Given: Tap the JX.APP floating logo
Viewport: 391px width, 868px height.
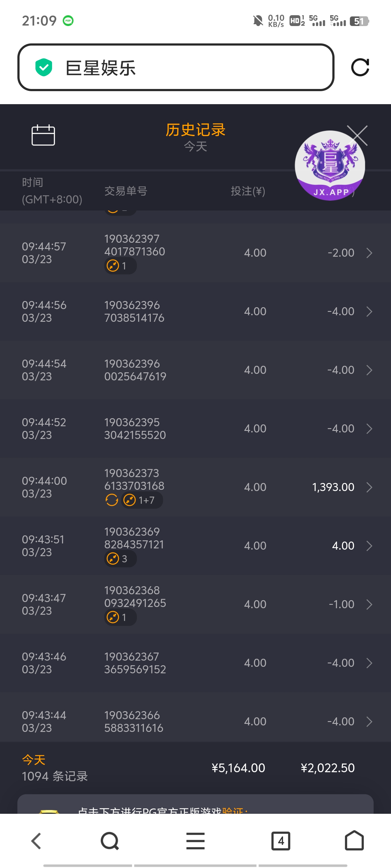Looking at the screenshot, I should tap(330, 166).
